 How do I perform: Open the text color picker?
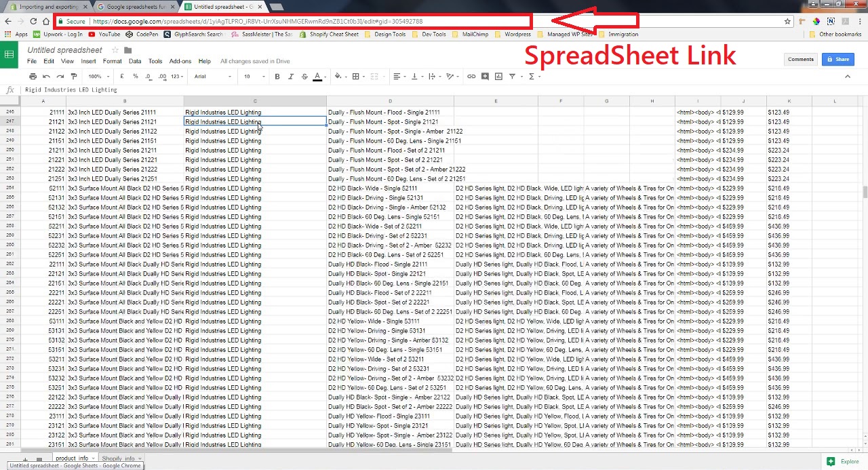[317, 77]
